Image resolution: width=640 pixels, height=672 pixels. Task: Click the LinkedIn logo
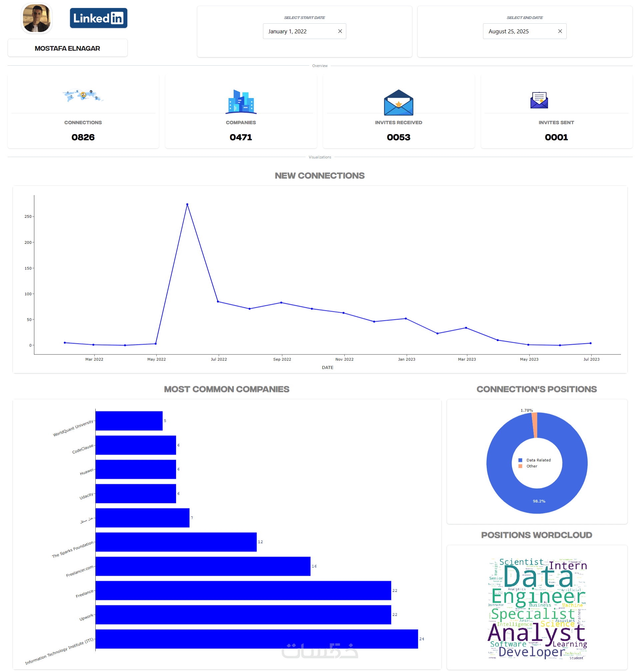pyautogui.click(x=98, y=18)
